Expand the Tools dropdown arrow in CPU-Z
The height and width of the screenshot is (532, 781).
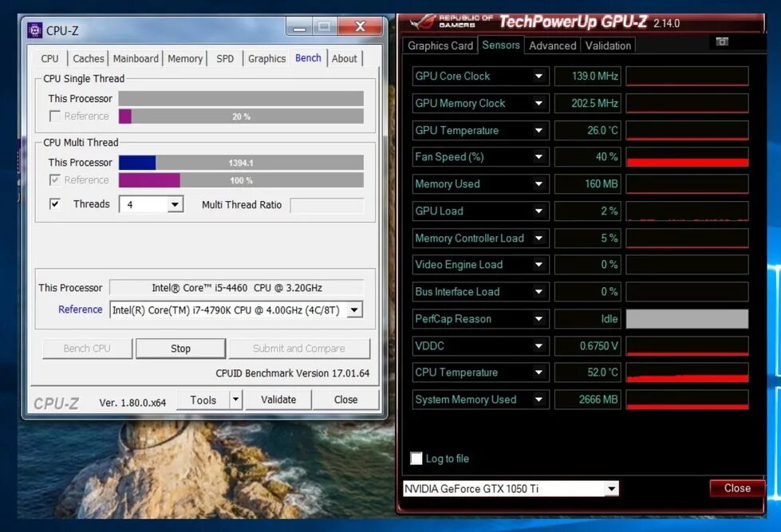236,400
